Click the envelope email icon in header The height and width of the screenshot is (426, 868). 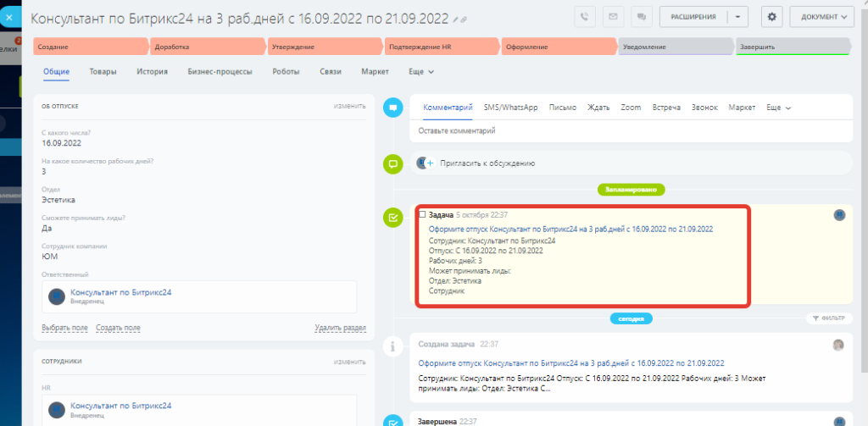click(613, 17)
